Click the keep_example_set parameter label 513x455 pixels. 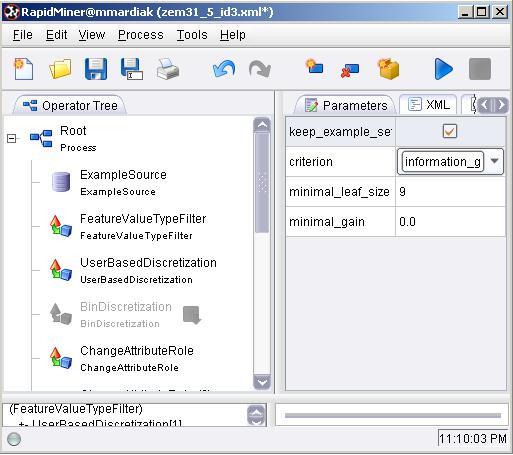tap(340, 132)
